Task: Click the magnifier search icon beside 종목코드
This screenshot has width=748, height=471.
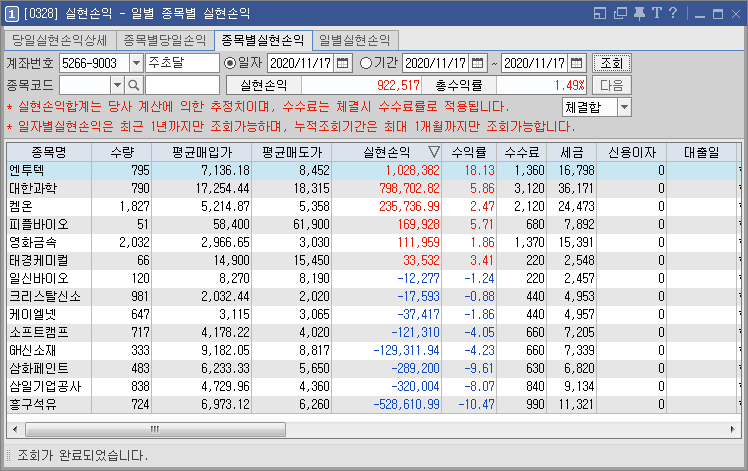Action: coord(134,85)
